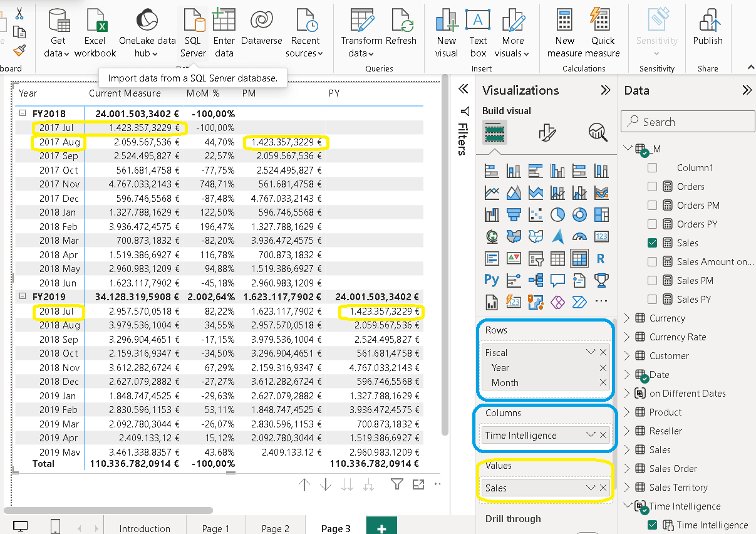Select the Pie chart visual icon
This screenshot has width=756, height=534.
(557, 214)
